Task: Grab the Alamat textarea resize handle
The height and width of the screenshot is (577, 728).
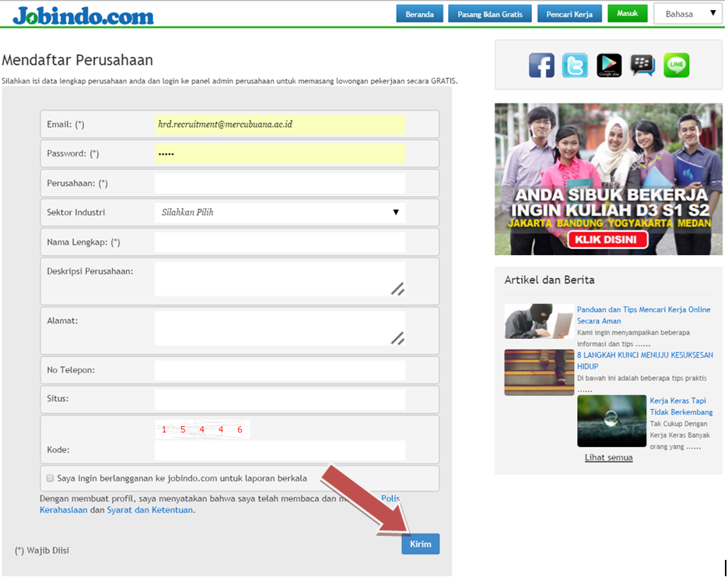Action: [397, 338]
